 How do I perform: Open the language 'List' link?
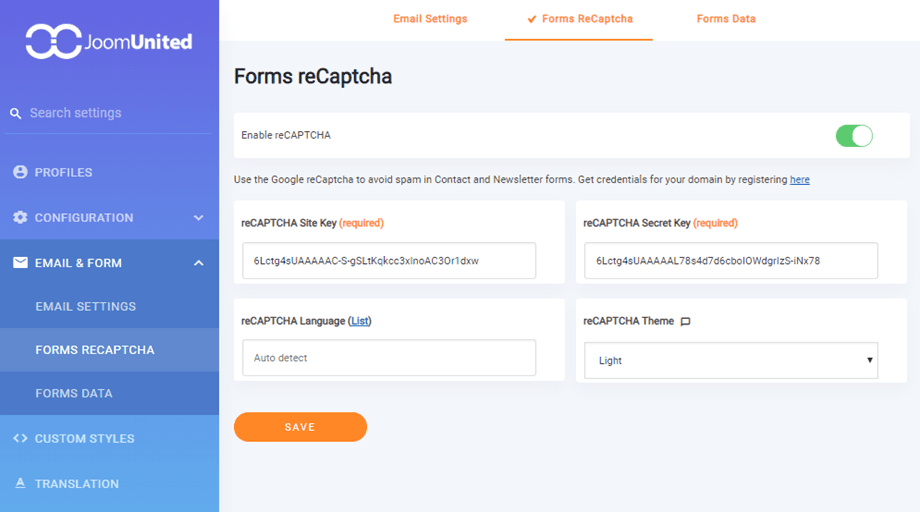pos(360,321)
